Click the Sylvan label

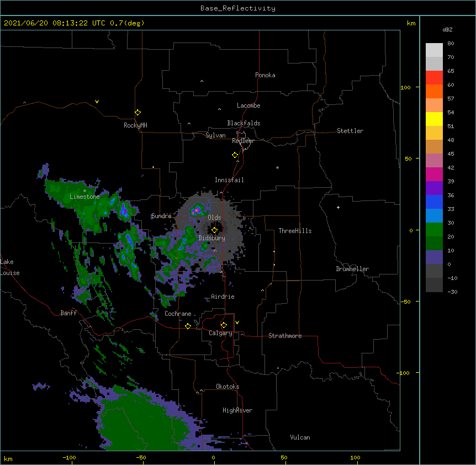(215, 135)
